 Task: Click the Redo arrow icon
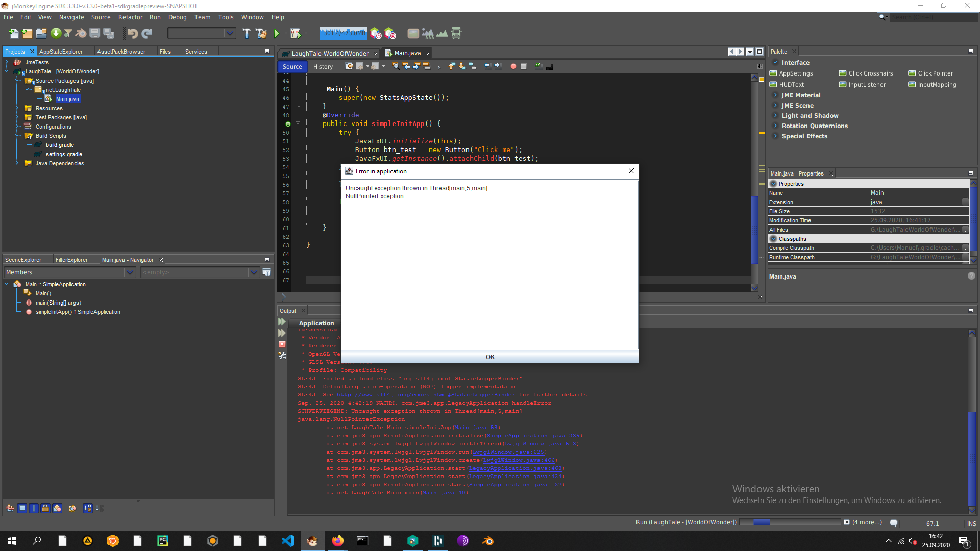pyautogui.click(x=147, y=34)
